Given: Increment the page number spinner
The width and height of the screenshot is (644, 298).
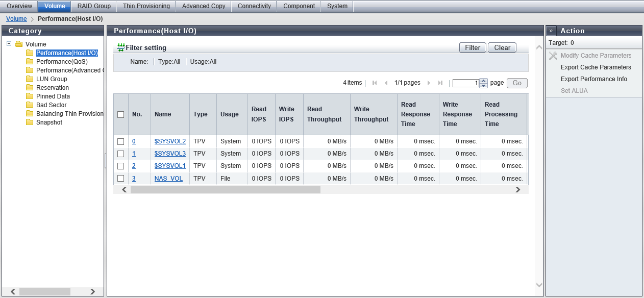Looking at the screenshot, I should (484, 81).
